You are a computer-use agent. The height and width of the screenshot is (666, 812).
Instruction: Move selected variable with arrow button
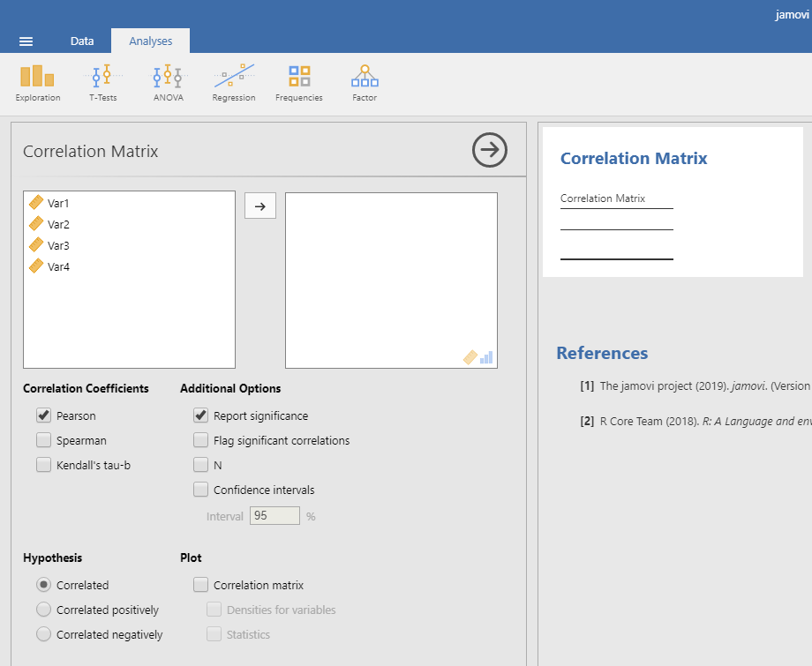pyautogui.click(x=260, y=206)
